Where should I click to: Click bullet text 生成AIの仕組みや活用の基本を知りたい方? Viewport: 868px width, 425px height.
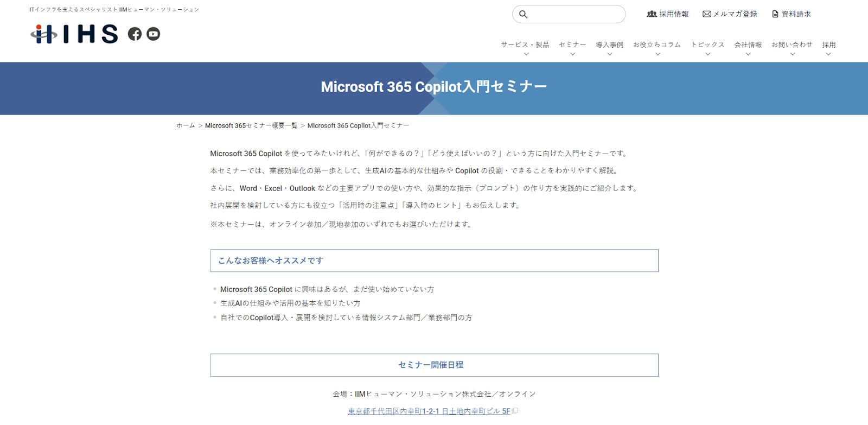point(290,303)
